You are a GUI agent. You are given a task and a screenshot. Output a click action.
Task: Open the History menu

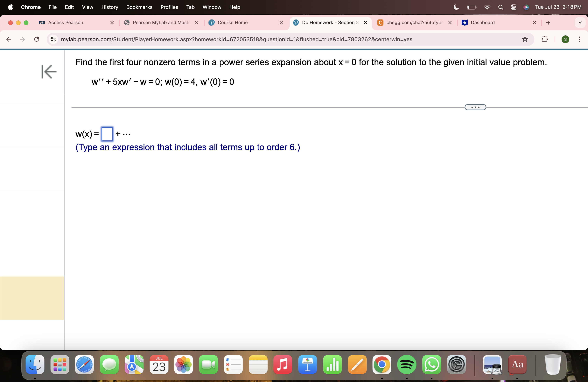pos(110,7)
